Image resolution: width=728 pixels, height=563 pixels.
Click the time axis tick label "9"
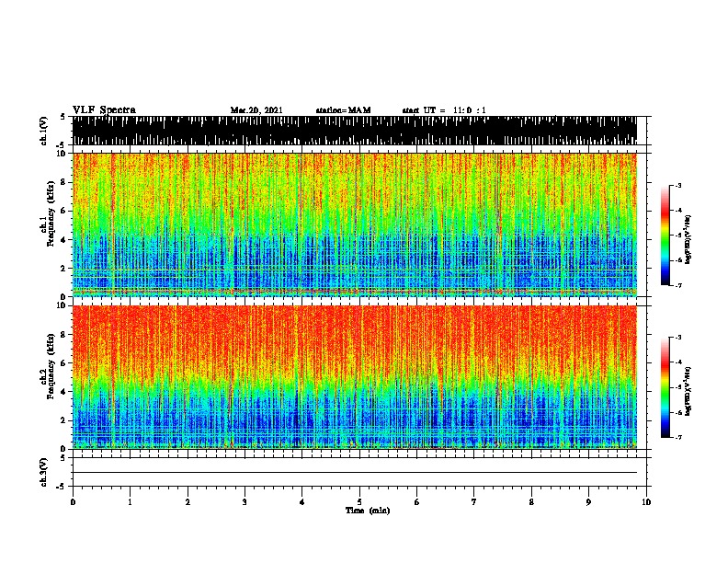(588, 502)
